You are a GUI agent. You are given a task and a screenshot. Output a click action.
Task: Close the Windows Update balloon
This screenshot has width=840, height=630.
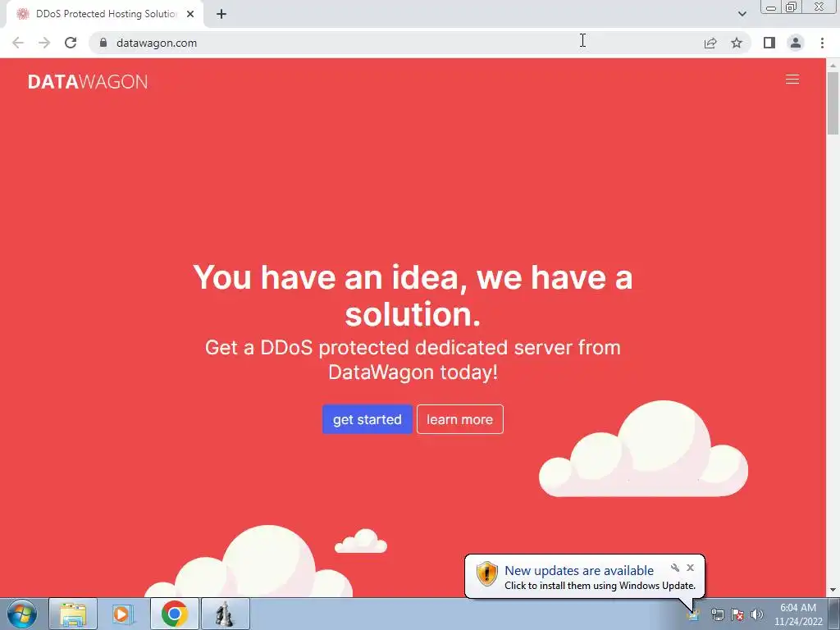click(690, 568)
